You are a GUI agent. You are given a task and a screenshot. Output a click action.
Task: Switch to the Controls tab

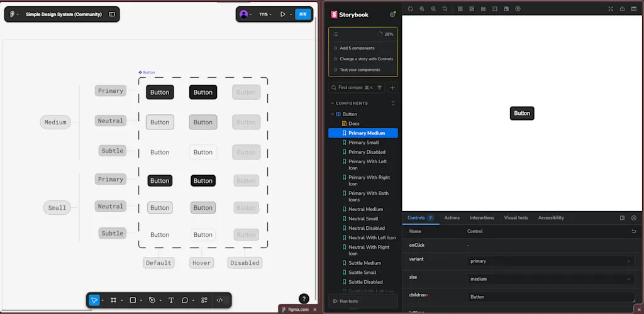click(x=420, y=218)
